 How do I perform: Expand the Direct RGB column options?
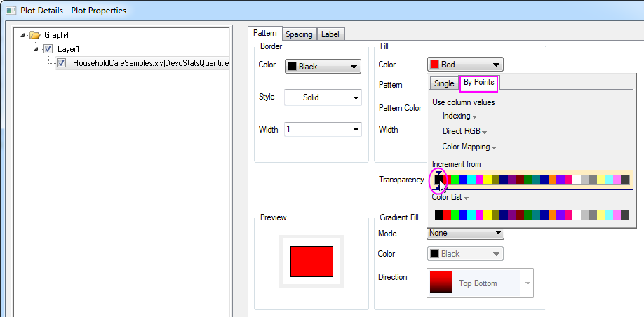tap(464, 132)
